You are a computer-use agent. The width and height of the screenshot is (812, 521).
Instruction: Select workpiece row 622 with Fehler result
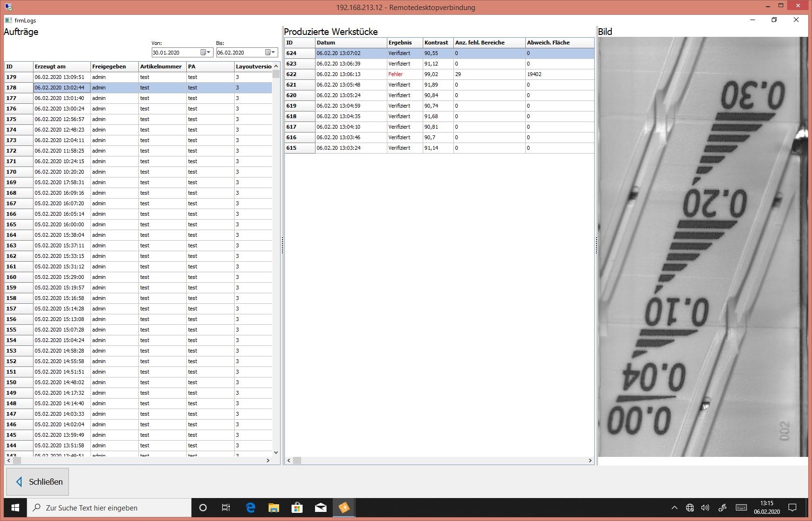click(440, 74)
